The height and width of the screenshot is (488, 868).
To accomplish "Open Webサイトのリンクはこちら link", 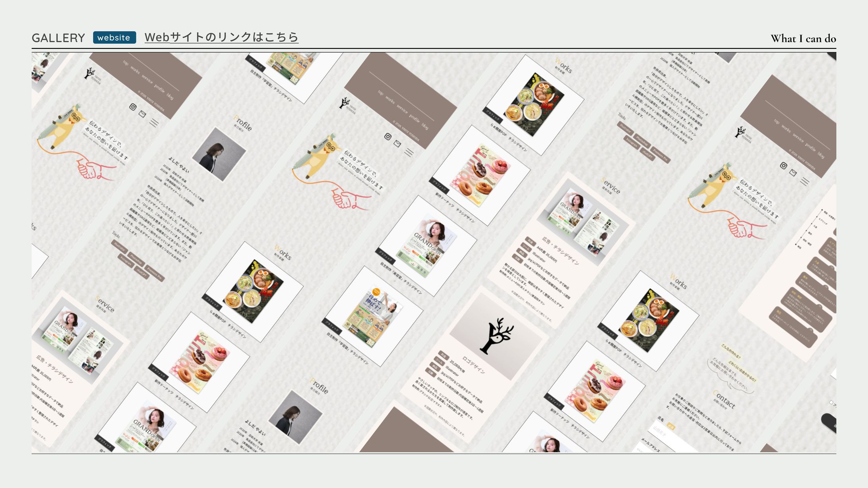I will 221,37.
